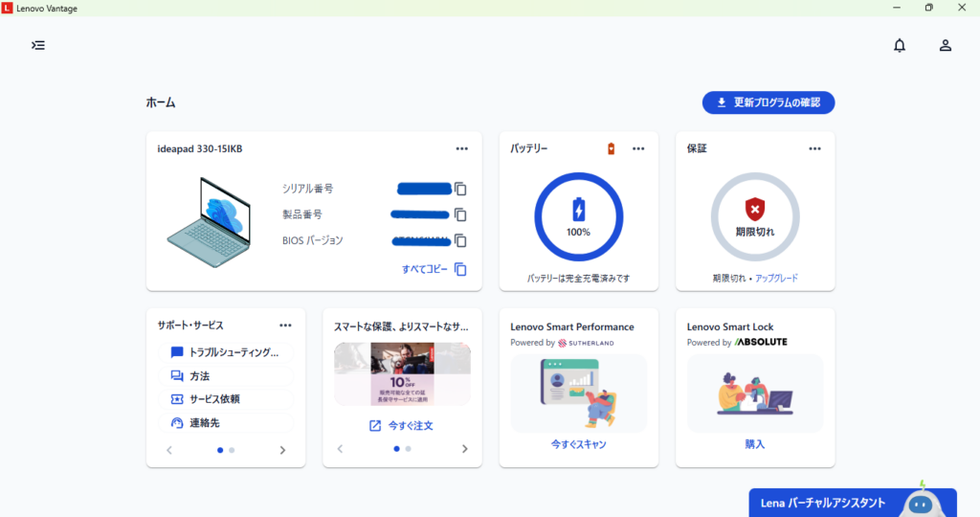Click the Smart Performance illustration
The image size is (980, 517).
[x=579, y=393]
